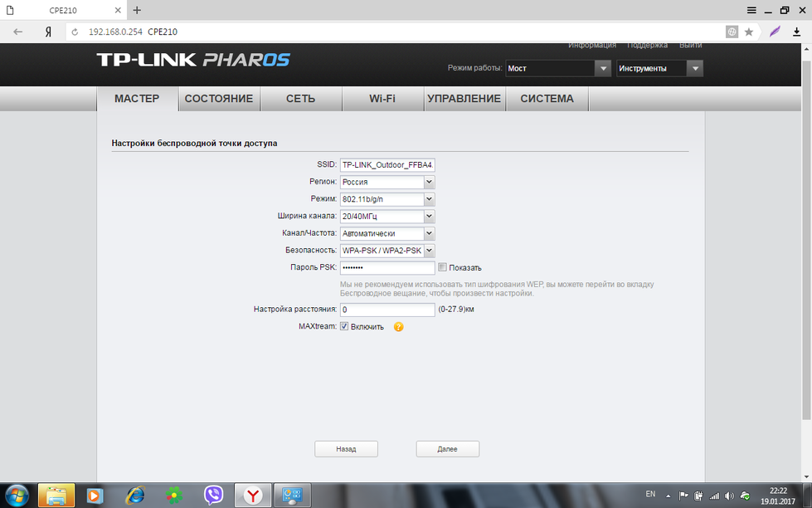Viewport: 812px width, 508px height.
Task: Enable the Показать password checkbox
Action: 442,267
